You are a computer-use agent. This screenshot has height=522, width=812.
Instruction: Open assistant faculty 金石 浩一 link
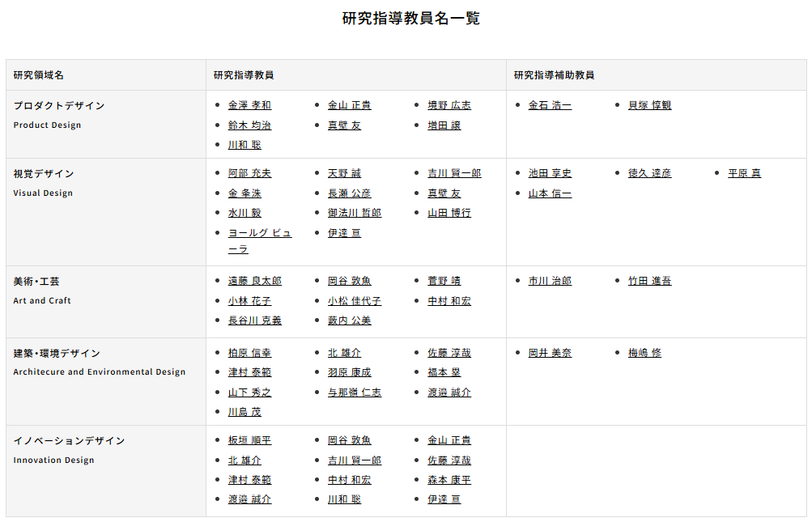(x=550, y=105)
